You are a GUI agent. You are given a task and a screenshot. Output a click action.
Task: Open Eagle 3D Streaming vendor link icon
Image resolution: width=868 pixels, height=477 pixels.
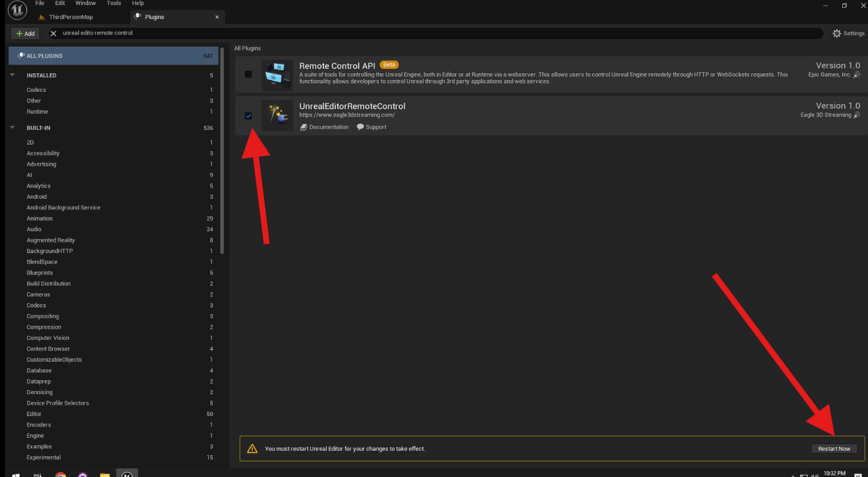tap(856, 115)
